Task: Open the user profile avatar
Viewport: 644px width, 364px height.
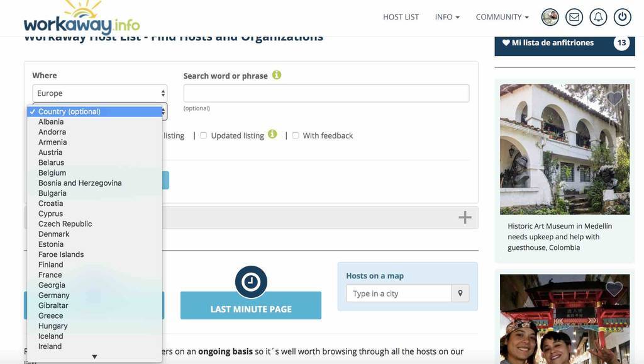Action: pyautogui.click(x=550, y=17)
